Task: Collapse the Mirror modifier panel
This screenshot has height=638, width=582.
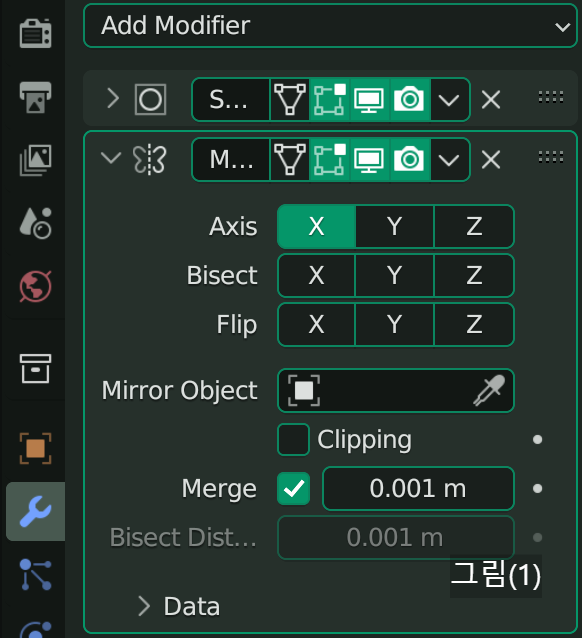Action: click(x=111, y=157)
